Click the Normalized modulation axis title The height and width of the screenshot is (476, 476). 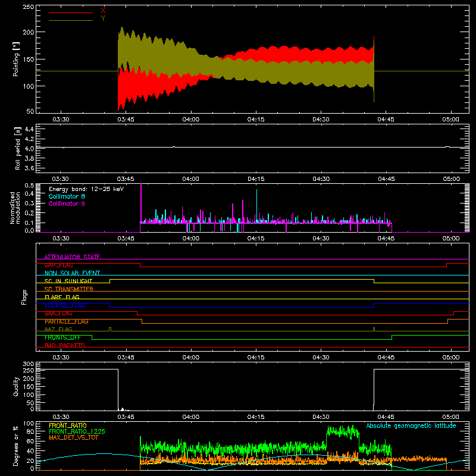(15, 208)
